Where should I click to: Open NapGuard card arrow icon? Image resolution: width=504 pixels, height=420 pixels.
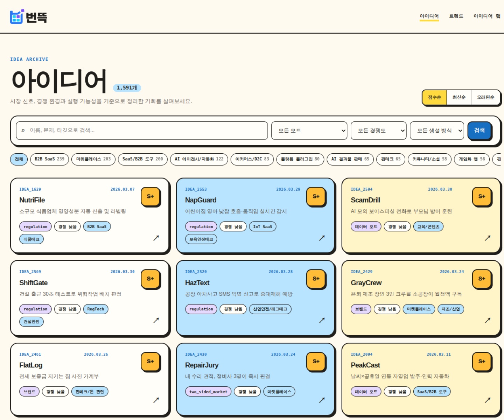pos(322,238)
